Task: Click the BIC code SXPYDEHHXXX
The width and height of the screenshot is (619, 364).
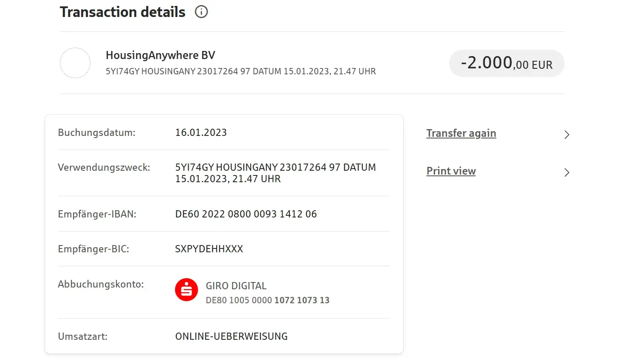Action: pos(209,249)
